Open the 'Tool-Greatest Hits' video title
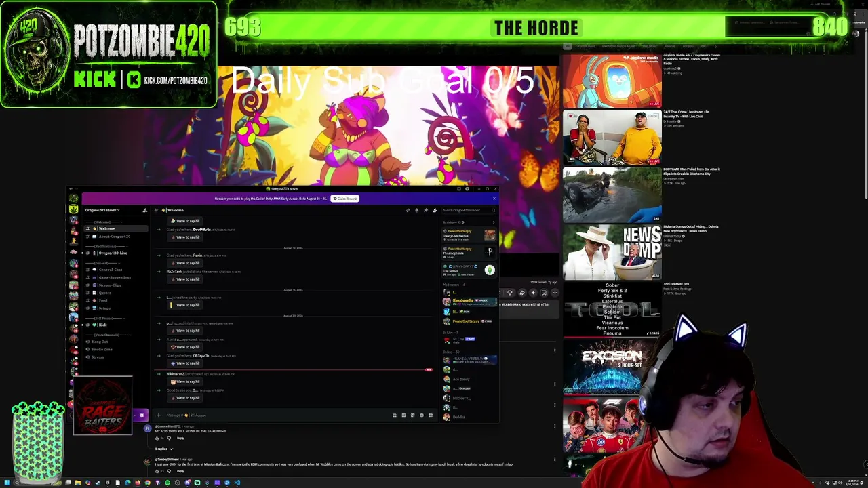Image resolution: width=868 pixels, height=488 pixels. pyautogui.click(x=676, y=284)
